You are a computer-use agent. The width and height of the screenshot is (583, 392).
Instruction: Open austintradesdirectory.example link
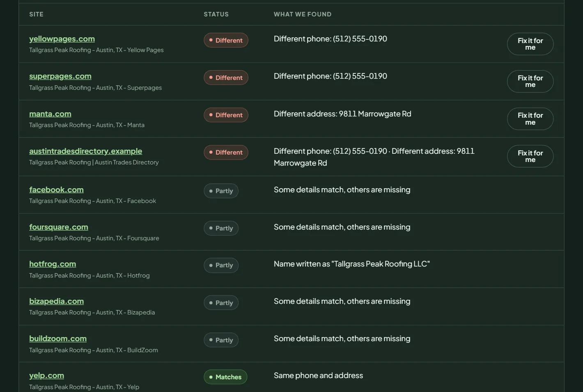85,151
